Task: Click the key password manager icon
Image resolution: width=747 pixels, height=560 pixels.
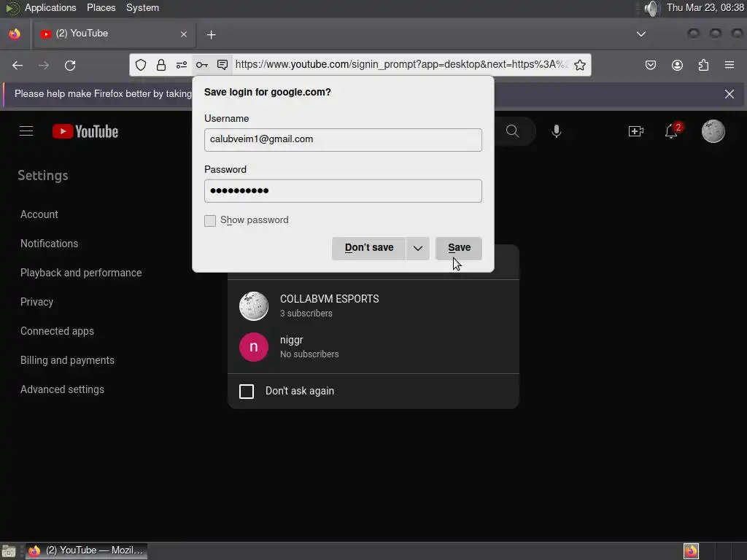Action: [x=202, y=65]
